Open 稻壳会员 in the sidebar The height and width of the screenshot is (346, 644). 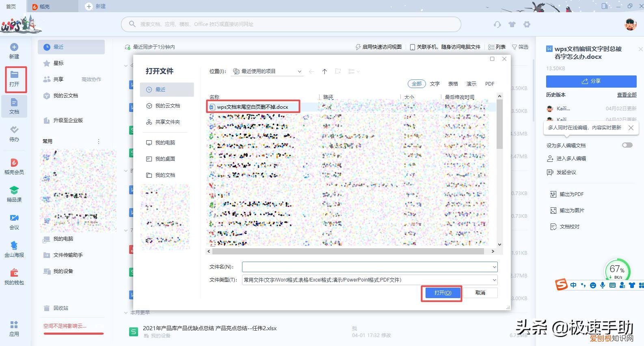point(14,167)
